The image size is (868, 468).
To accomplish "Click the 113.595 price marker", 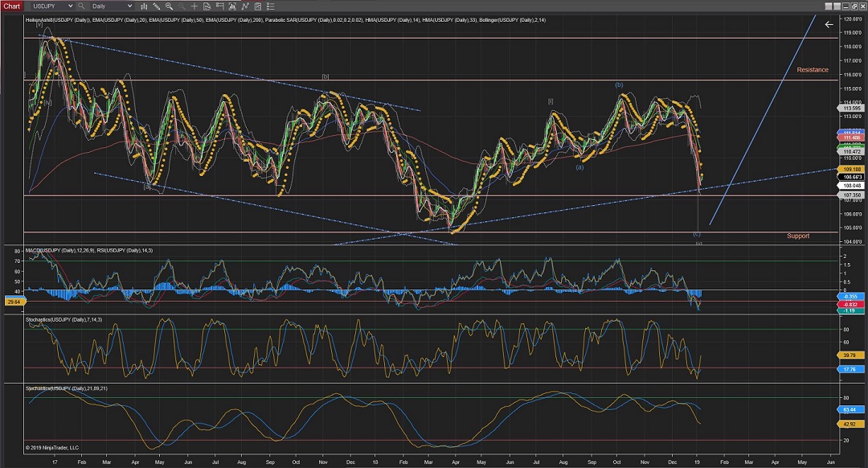I will (852, 109).
